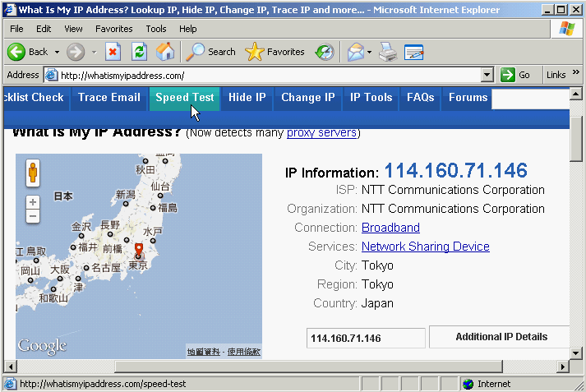
Task: Stop page loading with red X icon
Action: click(x=113, y=52)
